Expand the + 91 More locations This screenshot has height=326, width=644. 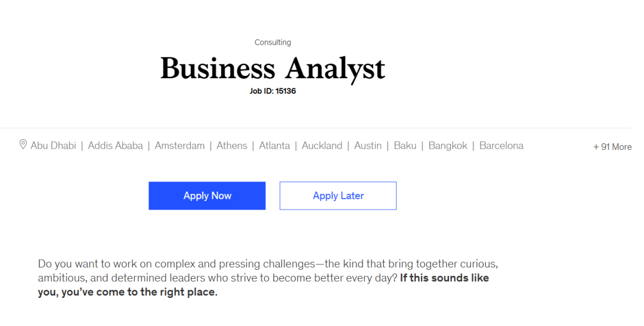[x=612, y=147]
